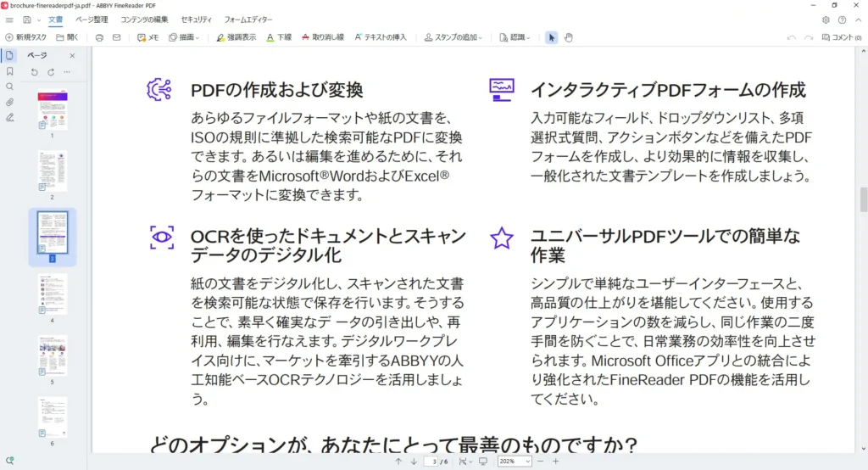This screenshot has height=470, width=868.
Task: Undo the last action in toolbar
Action: (792, 37)
